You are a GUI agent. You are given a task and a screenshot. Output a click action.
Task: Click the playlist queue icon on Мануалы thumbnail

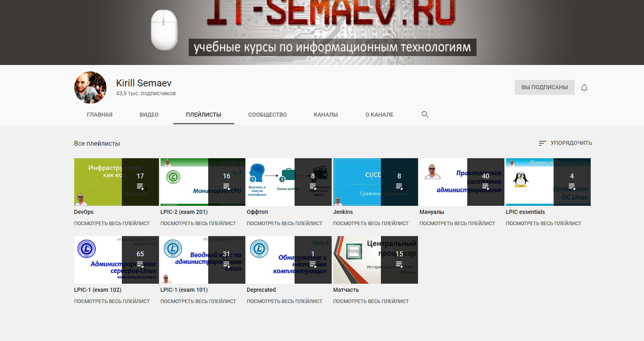(x=486, y=187)
